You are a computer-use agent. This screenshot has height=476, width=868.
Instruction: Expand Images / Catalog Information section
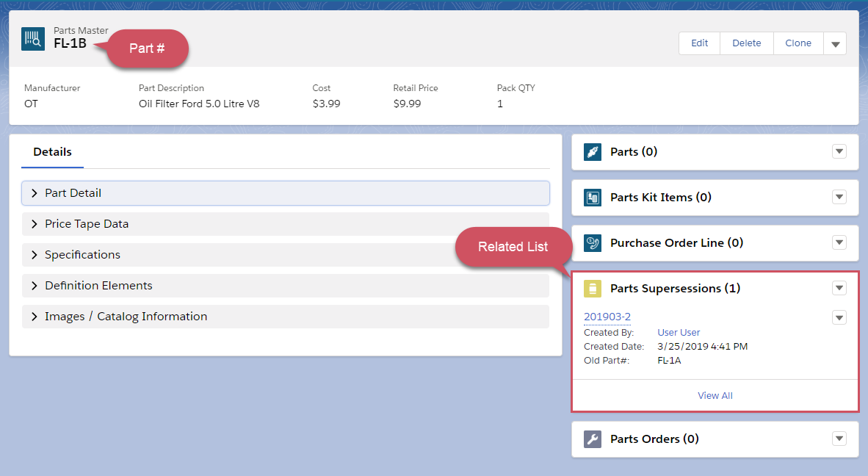(286, 317)
